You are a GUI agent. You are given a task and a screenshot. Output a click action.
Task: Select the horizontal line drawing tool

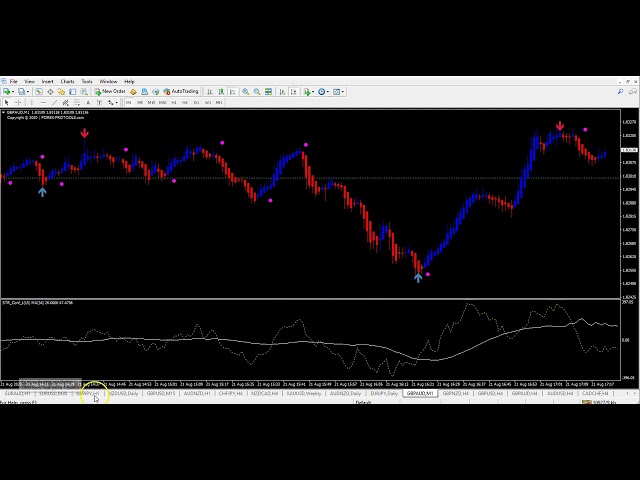click(x=41, y=102)
